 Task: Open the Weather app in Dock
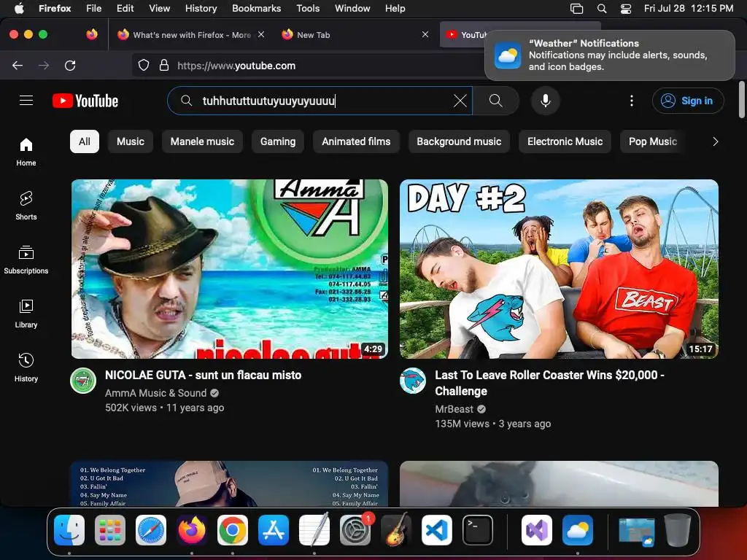coord(578,530)
